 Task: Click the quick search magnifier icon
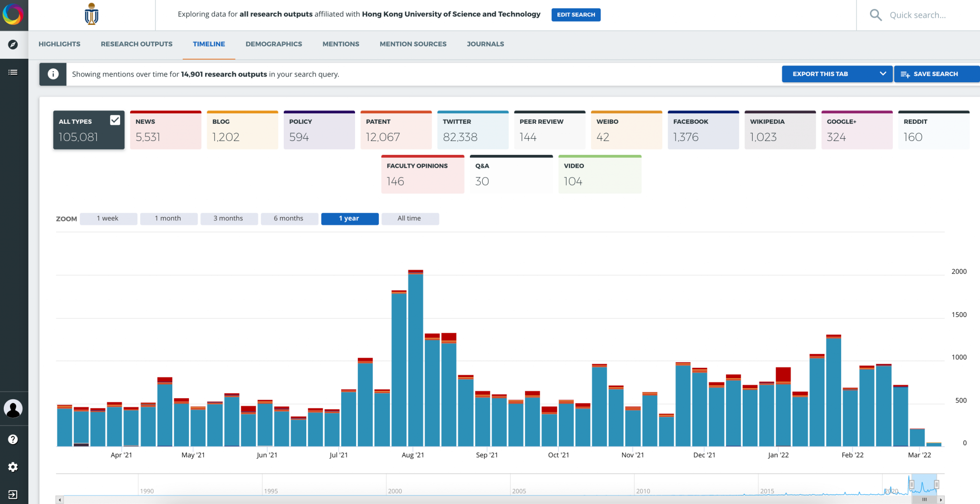[876, 15]
